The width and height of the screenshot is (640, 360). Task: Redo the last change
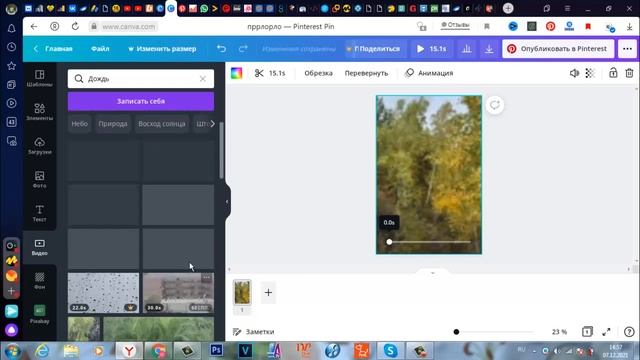(x=243, y=49)
